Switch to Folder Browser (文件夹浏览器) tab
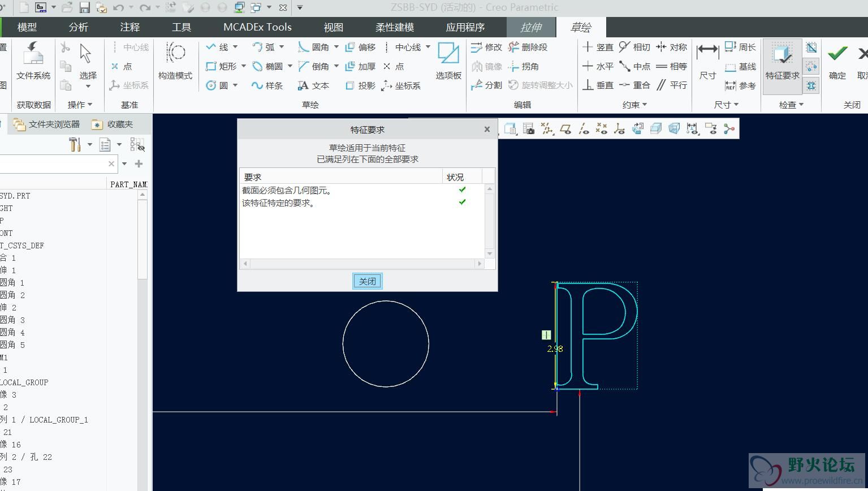Image resolution: width=868 pixels, height=491 pixels. [47, 124]
